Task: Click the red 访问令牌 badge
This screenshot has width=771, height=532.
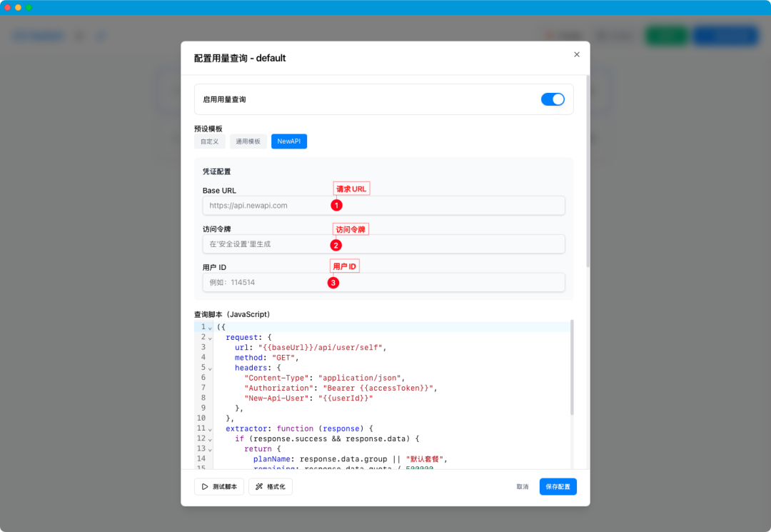Action: (350, 229)
